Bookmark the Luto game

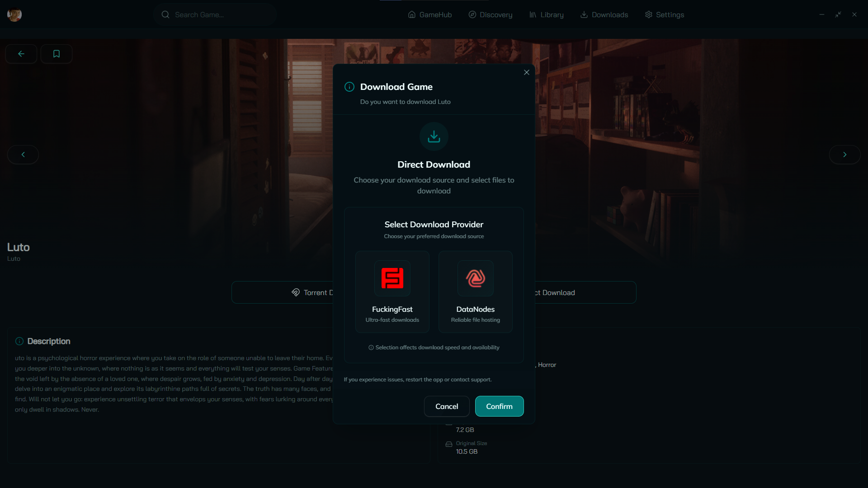click(57, 54)
